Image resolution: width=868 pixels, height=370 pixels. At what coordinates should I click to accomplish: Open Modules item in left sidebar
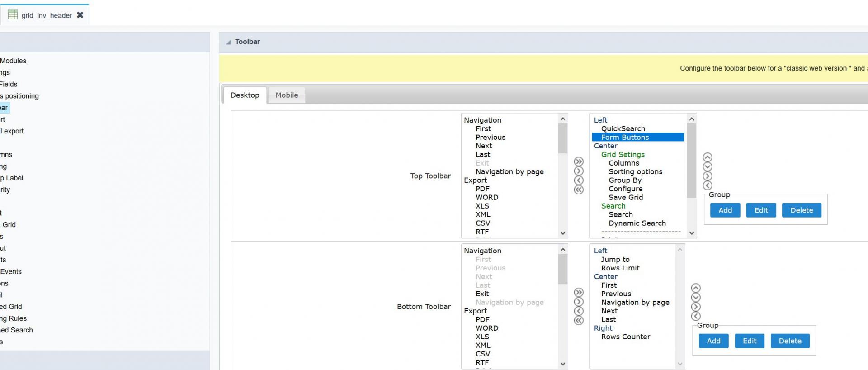tap(13, 61)
